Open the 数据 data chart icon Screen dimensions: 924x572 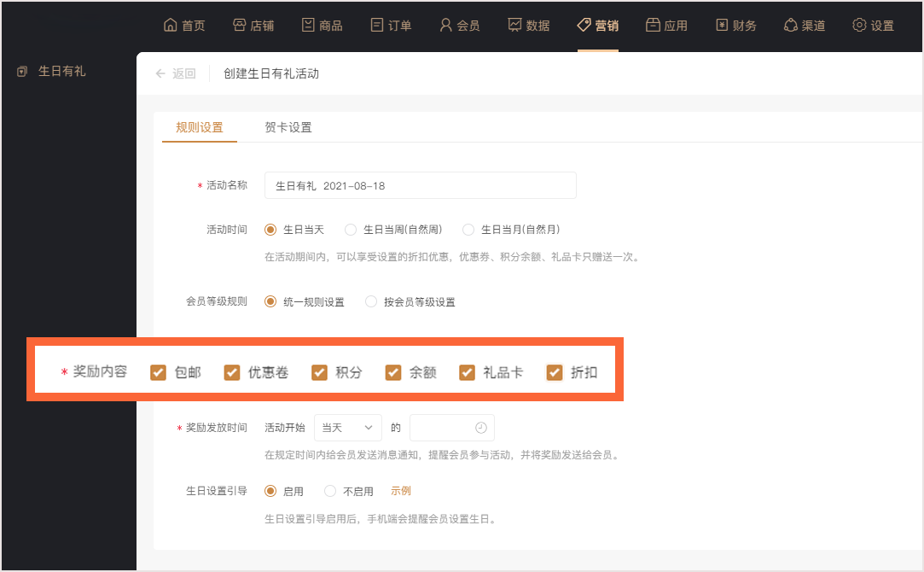coord(514,25)
